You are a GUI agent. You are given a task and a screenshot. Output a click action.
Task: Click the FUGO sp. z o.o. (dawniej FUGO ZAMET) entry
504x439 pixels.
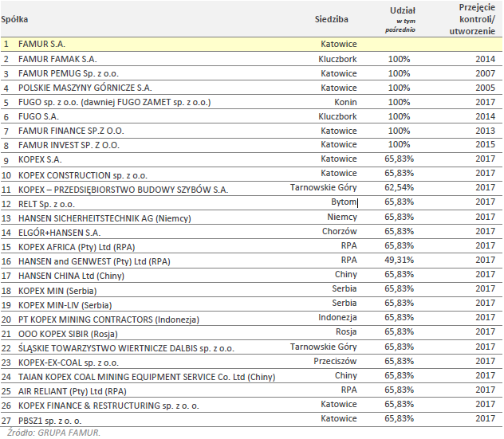click(x=114, y=102)
